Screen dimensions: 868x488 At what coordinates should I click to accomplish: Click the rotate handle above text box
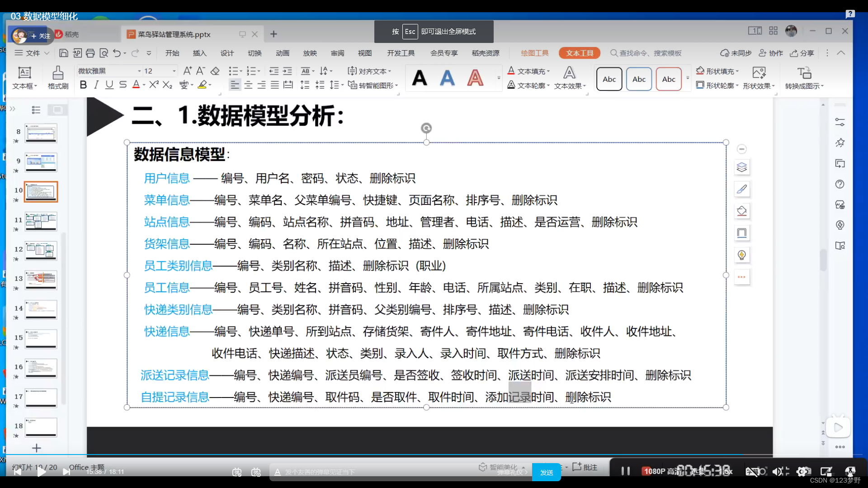click(426, 128)
